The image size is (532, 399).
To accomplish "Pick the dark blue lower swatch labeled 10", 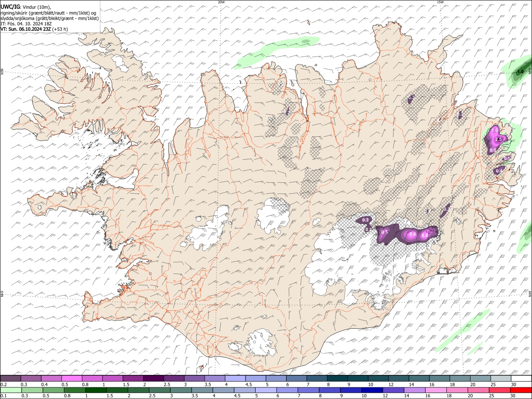I will coord(372,390).
